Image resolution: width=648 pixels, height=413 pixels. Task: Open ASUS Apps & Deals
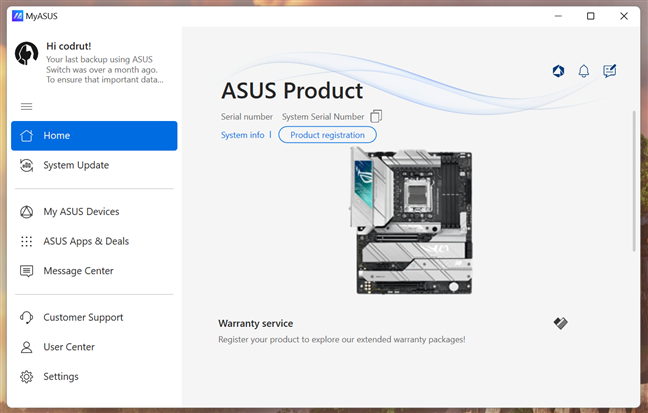(94, 241)
